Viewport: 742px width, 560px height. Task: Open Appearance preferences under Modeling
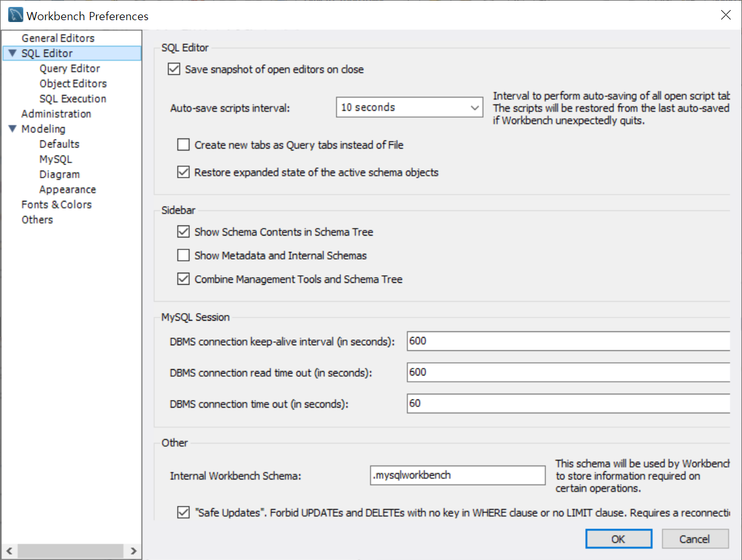[67, 190]
